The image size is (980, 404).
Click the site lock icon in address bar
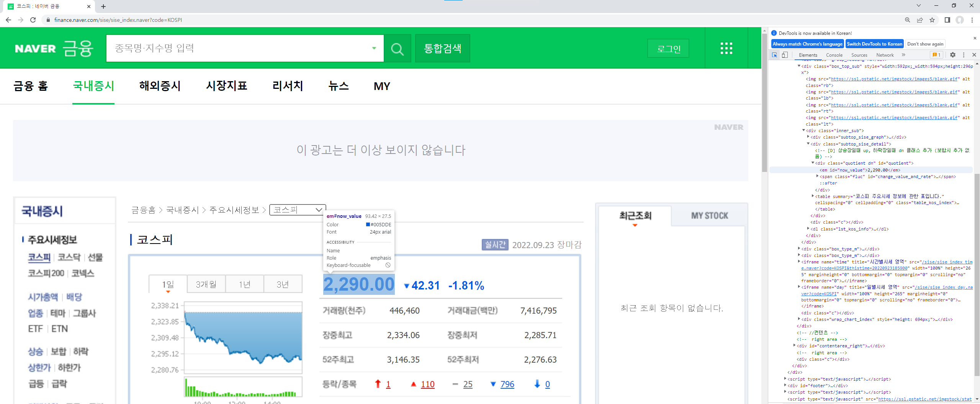click(48, 20)
